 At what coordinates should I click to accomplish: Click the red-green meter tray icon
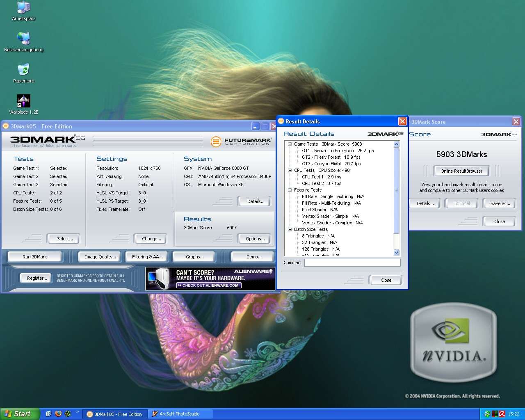click(495, 414)
